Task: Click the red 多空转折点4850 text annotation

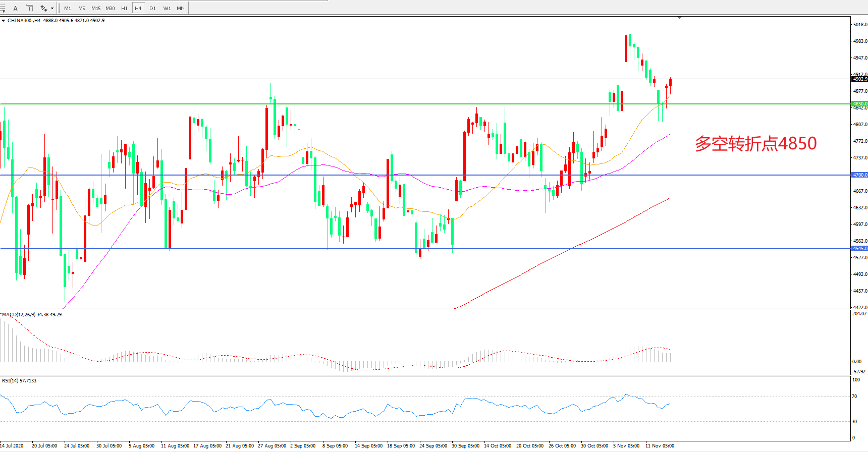Action: (x=755, y=144)
